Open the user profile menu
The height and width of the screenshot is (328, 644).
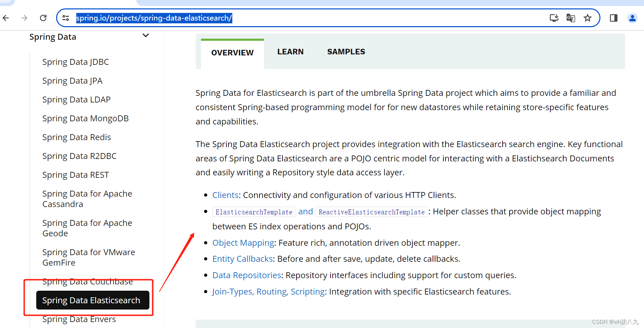(633, 18)
